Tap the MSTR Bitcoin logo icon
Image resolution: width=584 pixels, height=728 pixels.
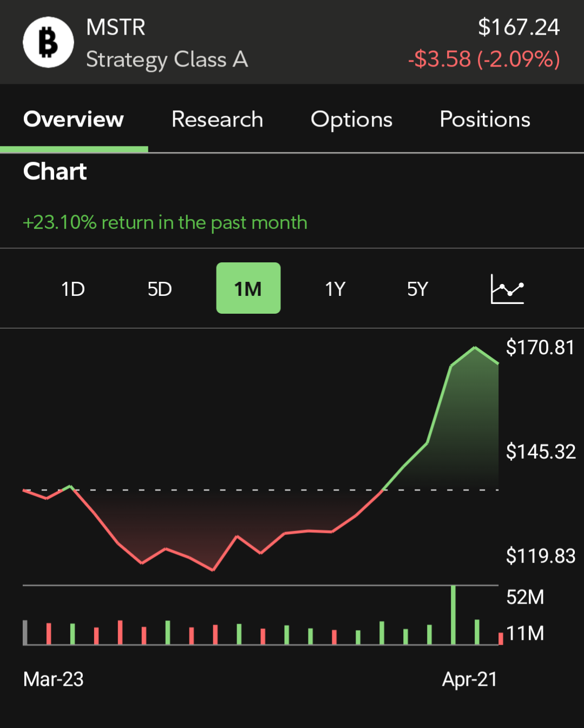48,42
